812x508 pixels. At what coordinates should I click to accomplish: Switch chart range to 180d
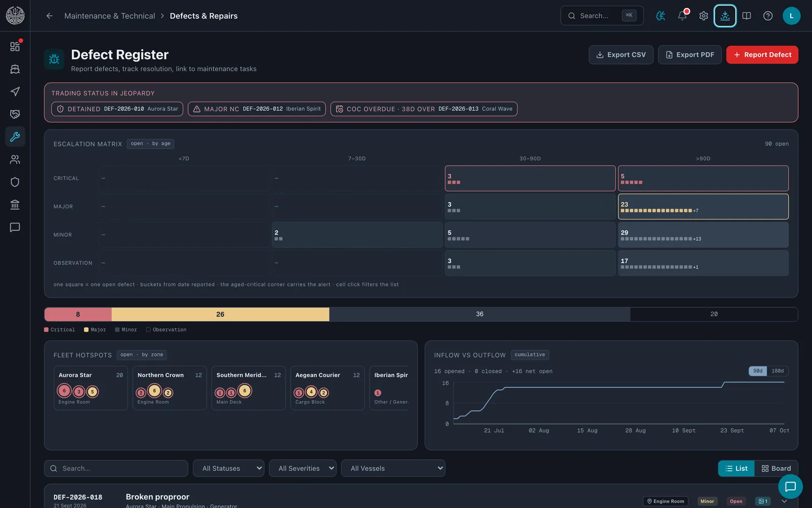[777, 371]
